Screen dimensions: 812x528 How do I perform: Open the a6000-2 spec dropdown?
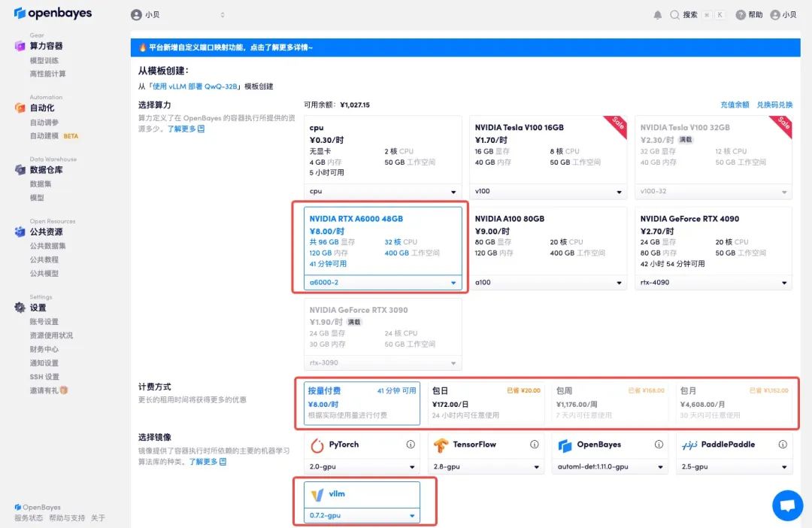point(383,282)
